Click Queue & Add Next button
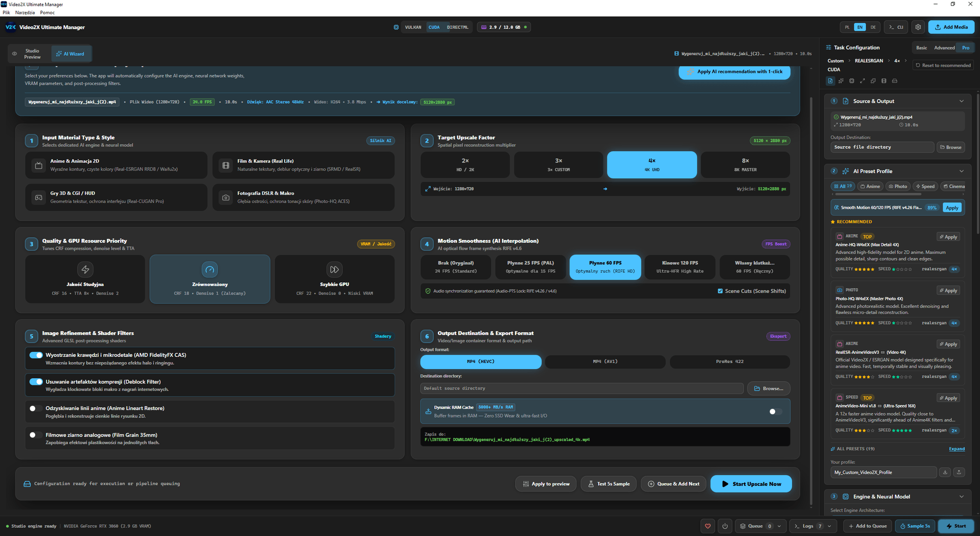The image size is (980, 536). coord(674,484)
